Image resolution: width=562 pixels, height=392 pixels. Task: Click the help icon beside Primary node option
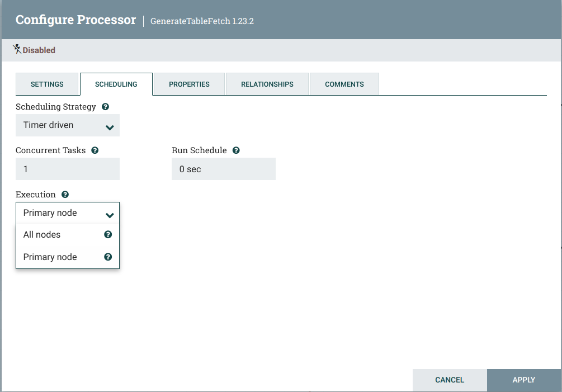click(108, 257)
